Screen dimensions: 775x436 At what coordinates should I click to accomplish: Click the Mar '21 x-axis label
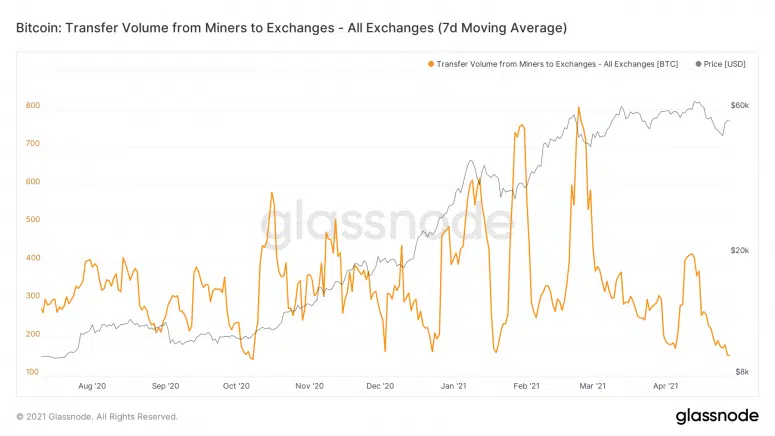(593, 386)
